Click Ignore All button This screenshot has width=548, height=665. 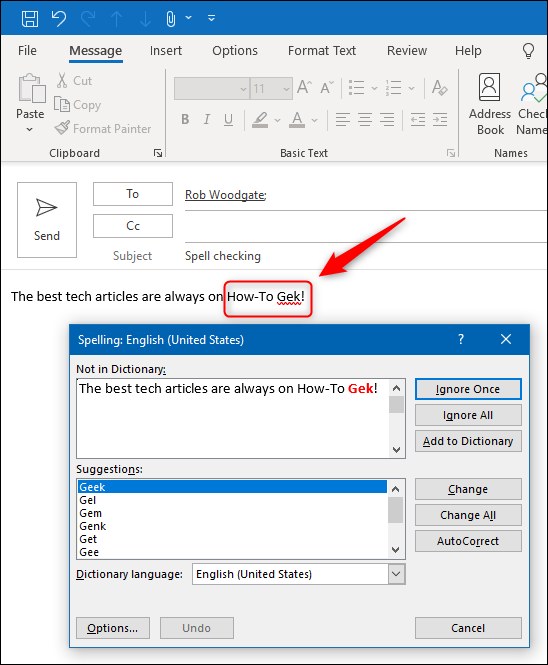tap(468, 415)
